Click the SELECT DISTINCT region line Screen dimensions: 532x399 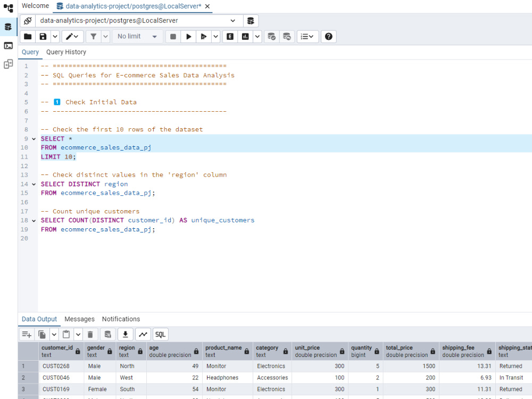[84, 184]
